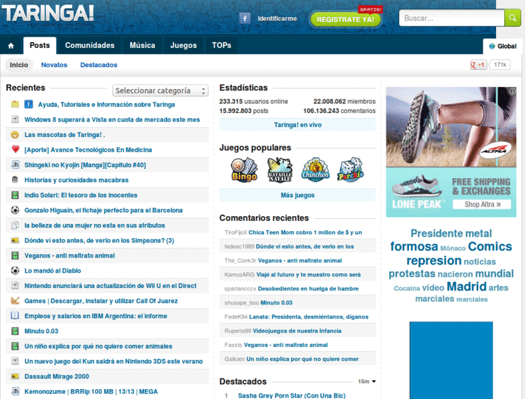
Task: Open Kemonozume BRRip post link
Action: point(91,391)
